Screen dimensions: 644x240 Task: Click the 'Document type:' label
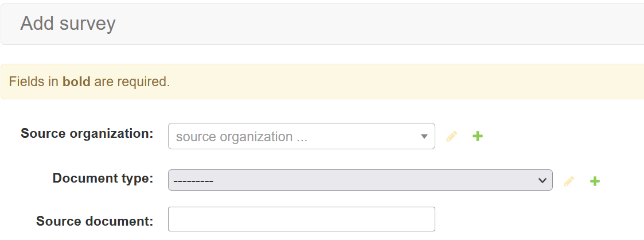pyautogui.click(x=103, y=178)
